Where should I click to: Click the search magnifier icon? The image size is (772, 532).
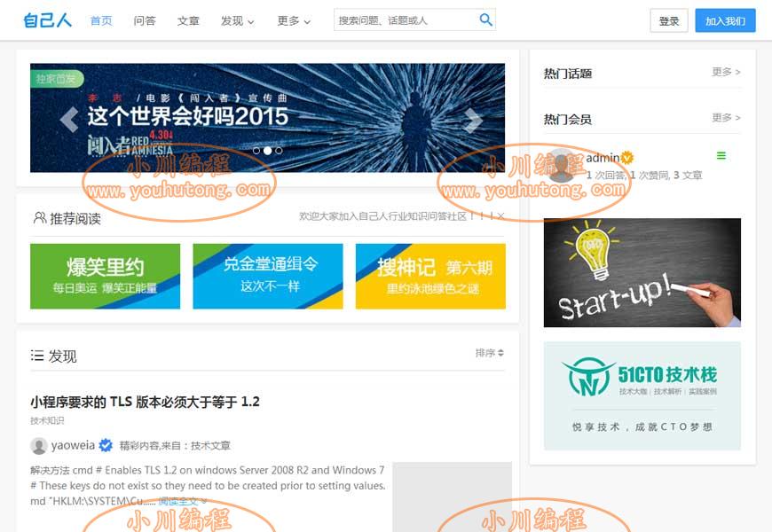pos(485,20)
